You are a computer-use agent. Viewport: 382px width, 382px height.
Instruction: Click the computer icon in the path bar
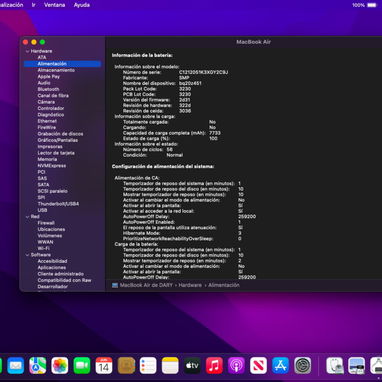pos(115,285)
